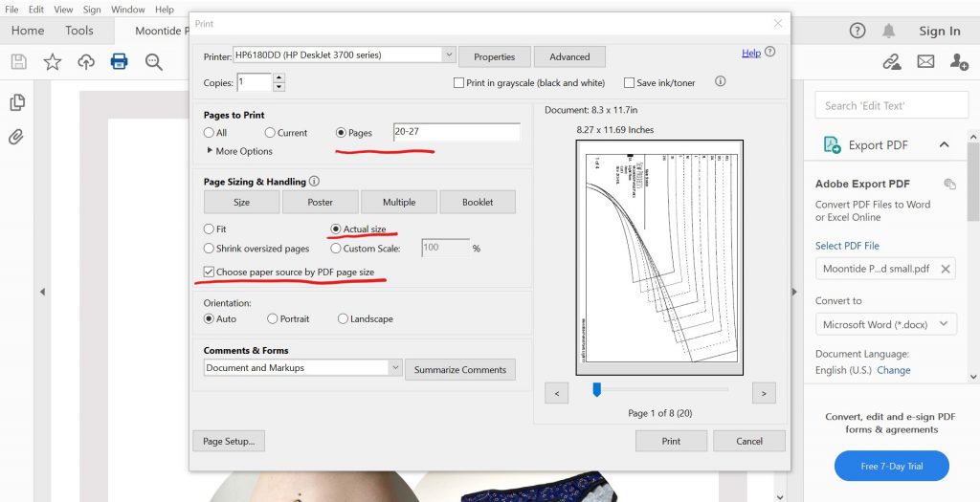Open the Printer selection dropdown
Viewport: 980px width, 502px height.
tap(449, 55)
